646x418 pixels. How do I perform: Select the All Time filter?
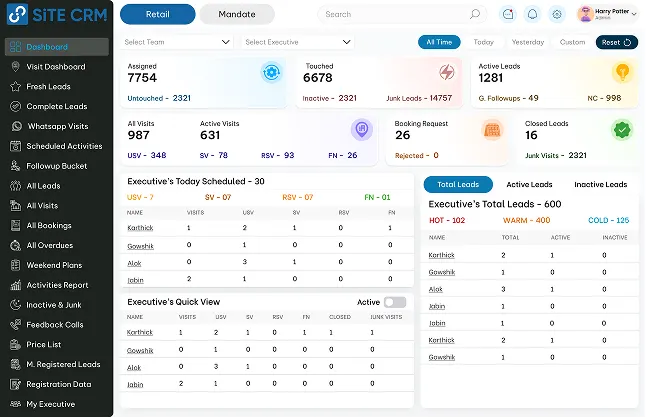coord(439,42)
